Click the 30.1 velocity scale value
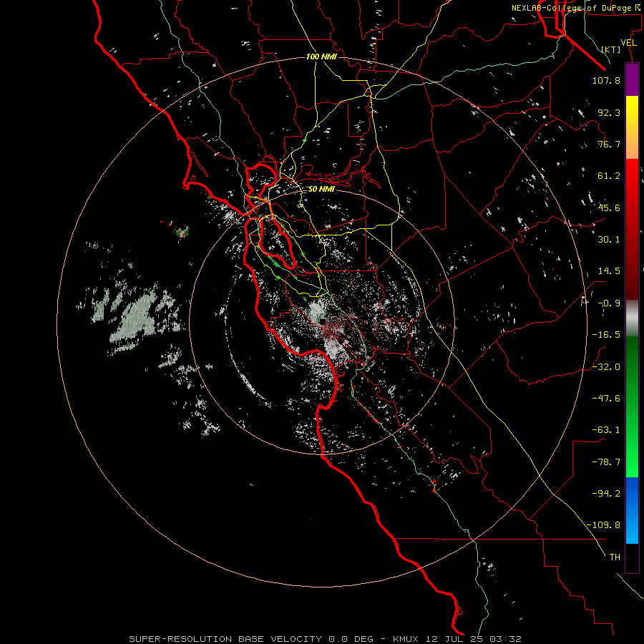644x644 pixels. tap(609, 240)
